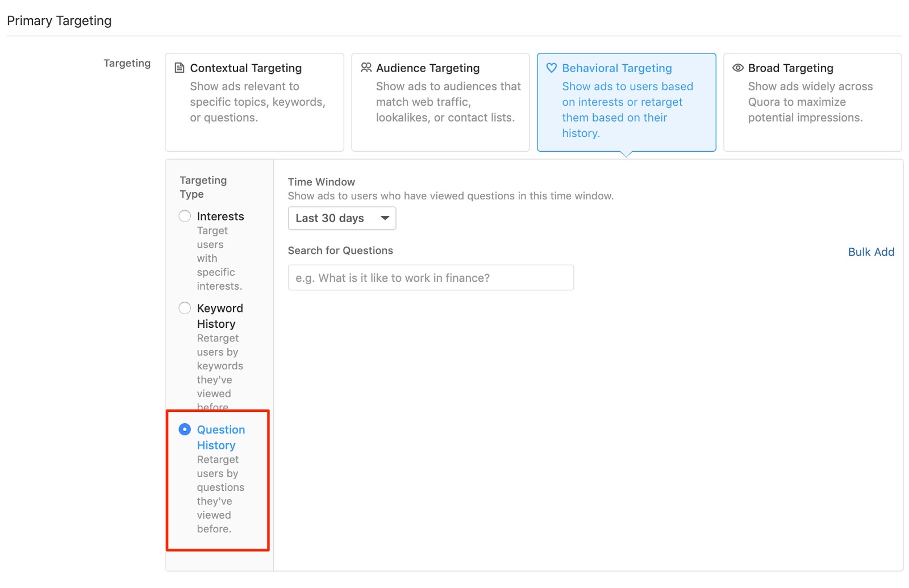Select the Question History targeting type
The width and height of the screenshot is (909, 588).
point(184,429)
